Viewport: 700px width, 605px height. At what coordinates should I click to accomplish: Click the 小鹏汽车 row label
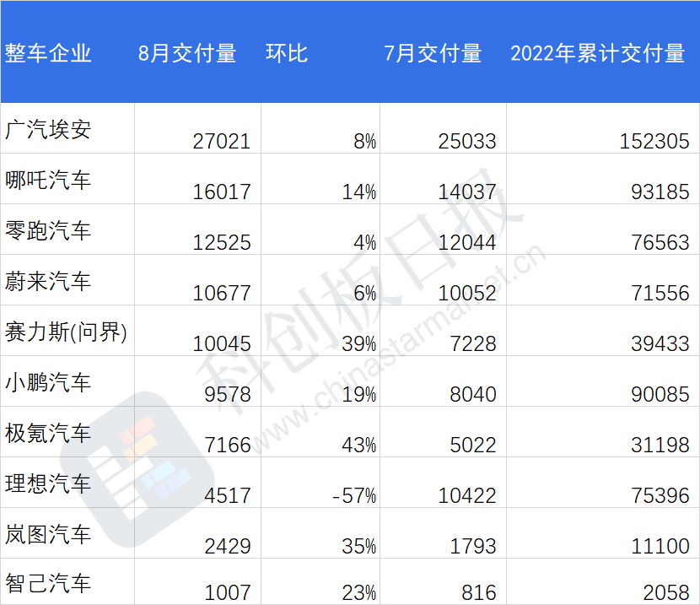click(48, 382)
